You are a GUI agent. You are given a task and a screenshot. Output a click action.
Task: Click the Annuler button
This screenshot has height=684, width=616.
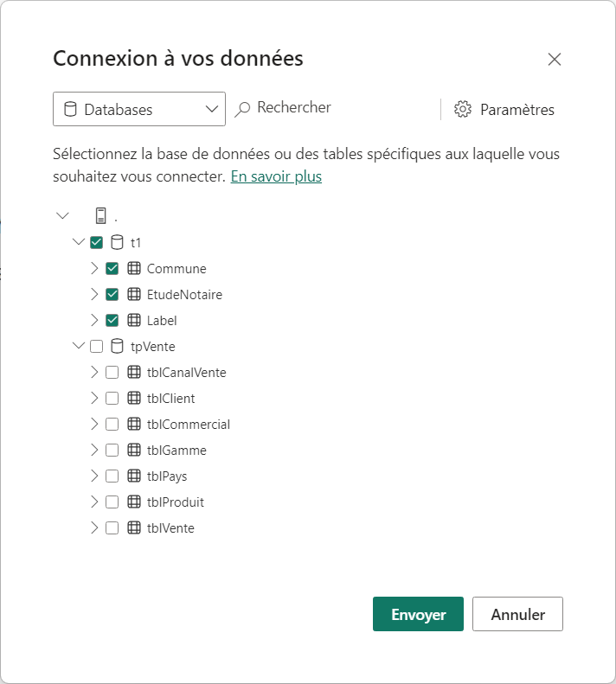(x=517, y=614)
